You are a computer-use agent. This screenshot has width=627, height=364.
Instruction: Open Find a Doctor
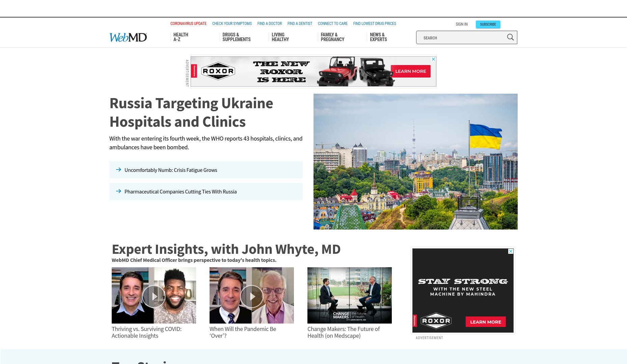tap(269, 24)
